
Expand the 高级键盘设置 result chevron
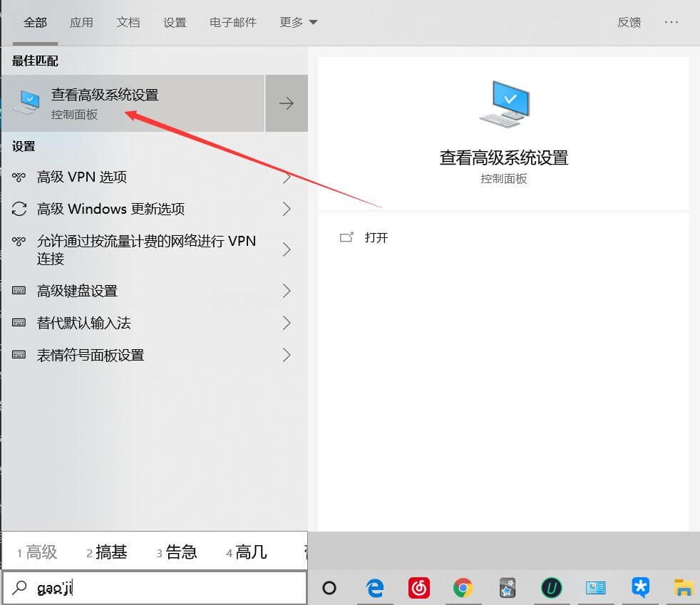tap(287, 291)
